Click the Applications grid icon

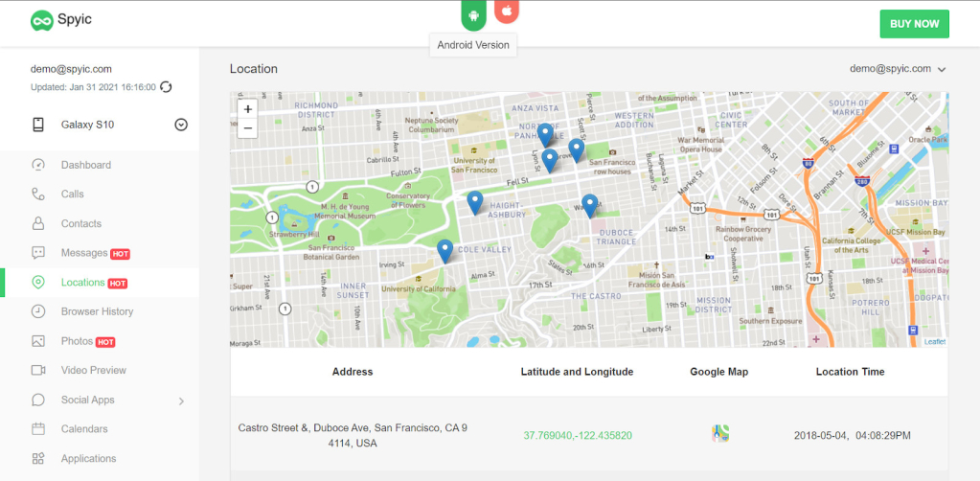point(38,458)
